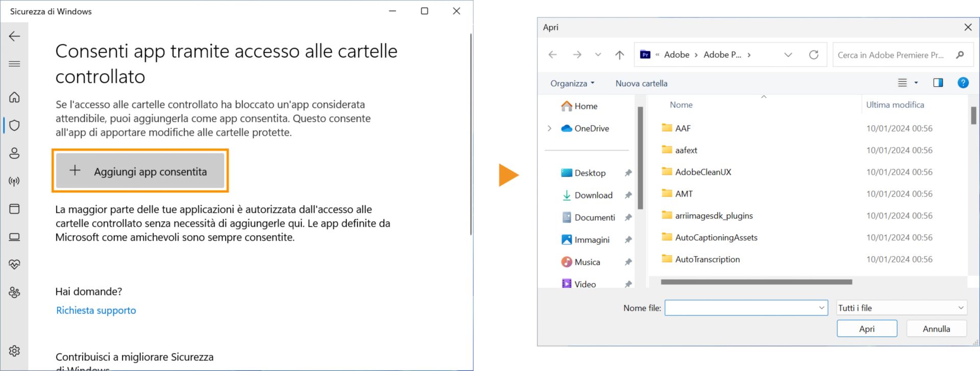Open the Richiesta supporto link
The width and height of the screenshot is (980, 371).
tap(96, 310)
